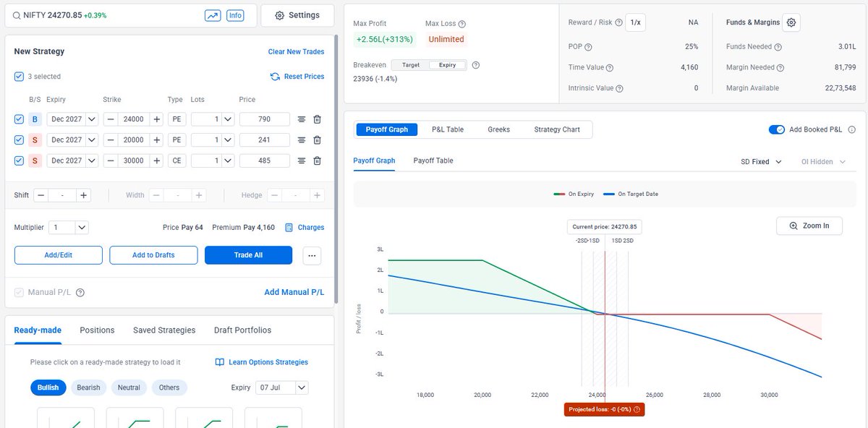Open the Expiry 07 Jul dropdown
868x428 pixels.
point(282,388)
